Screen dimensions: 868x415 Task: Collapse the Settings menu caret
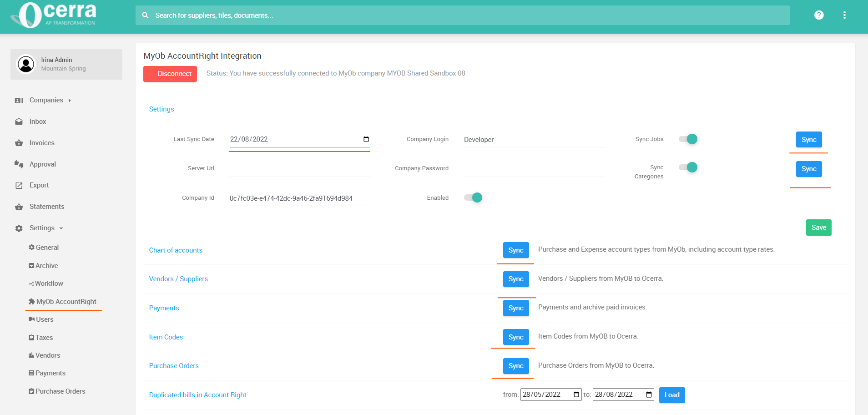pyautogui.click(x=61, y=228)
